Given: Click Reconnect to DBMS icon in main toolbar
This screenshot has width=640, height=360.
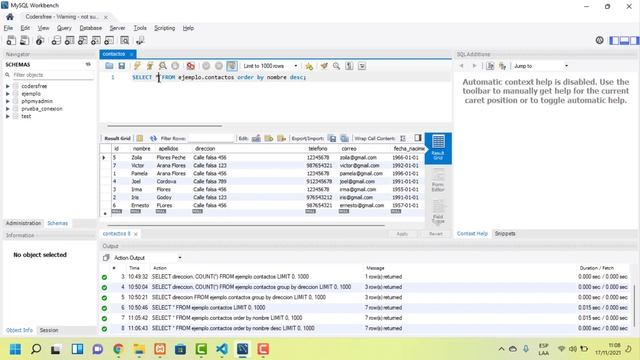Looking at the screenshot, I should pyautogui.click(x=140, y=40).
